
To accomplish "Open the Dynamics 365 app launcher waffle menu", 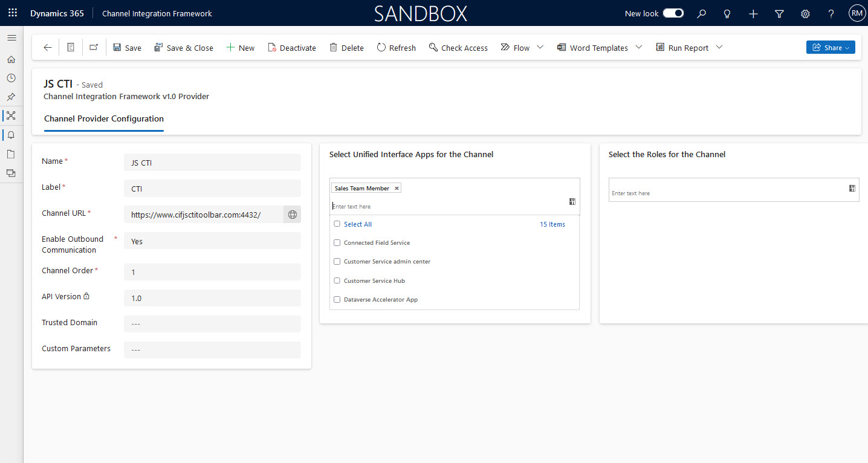I will tap(12, 13).
